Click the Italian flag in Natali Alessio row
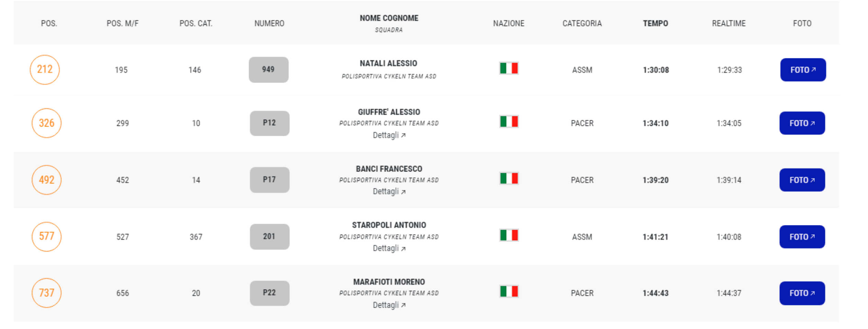This screenshot has height=329, width=868. pos(509,68)
